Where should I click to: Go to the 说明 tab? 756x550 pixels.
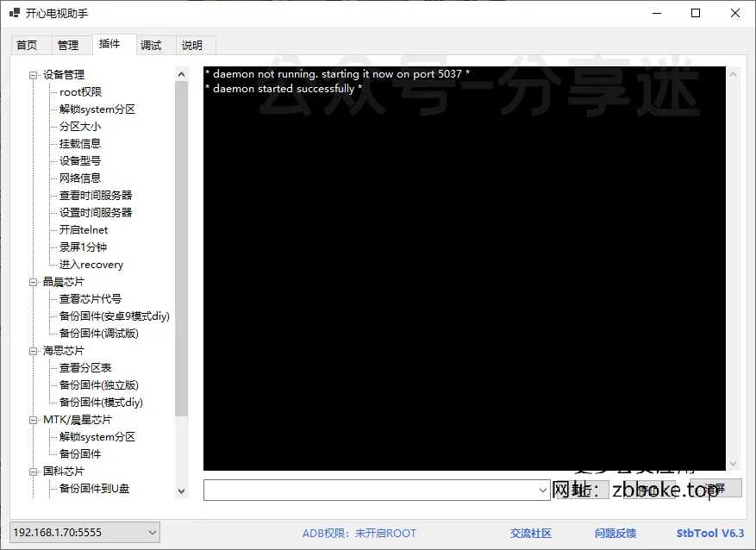[192, 46]
